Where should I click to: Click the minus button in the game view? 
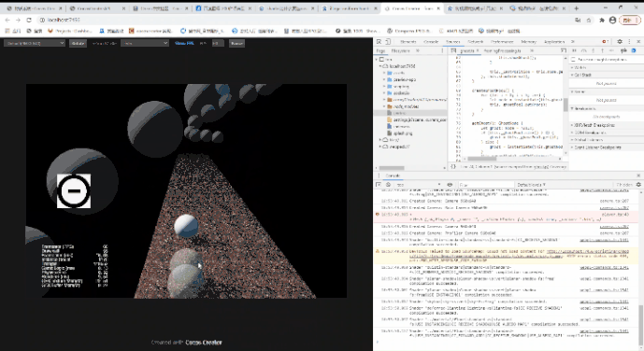pyautogui.click(x=74, y=190)
